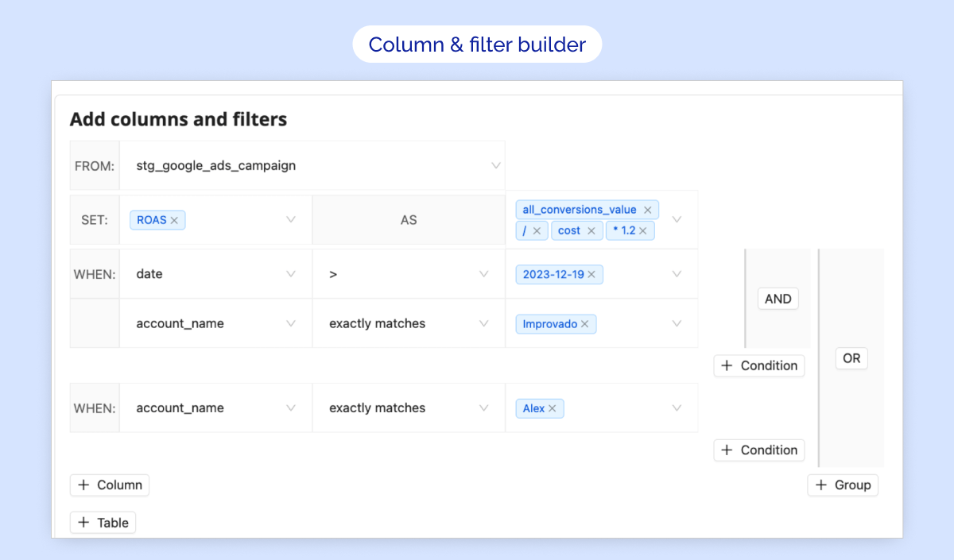Toggle the AND logical operator
The width and height of the screenshot is (954, 560).
point(778,299)
